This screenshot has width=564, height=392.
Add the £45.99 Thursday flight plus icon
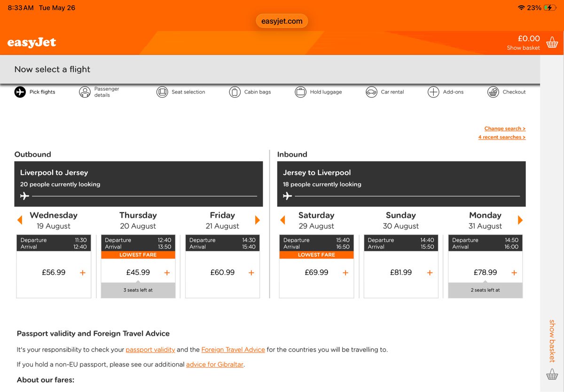pos(167,273)
